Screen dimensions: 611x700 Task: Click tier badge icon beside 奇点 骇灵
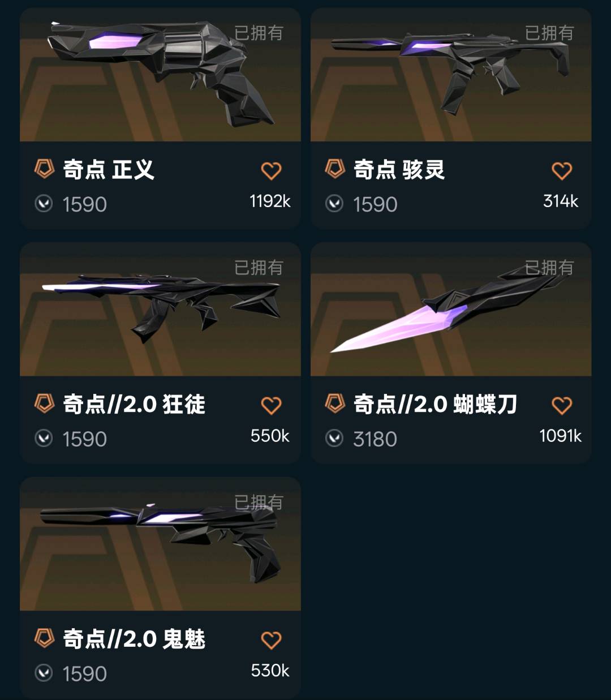point(335,169)
